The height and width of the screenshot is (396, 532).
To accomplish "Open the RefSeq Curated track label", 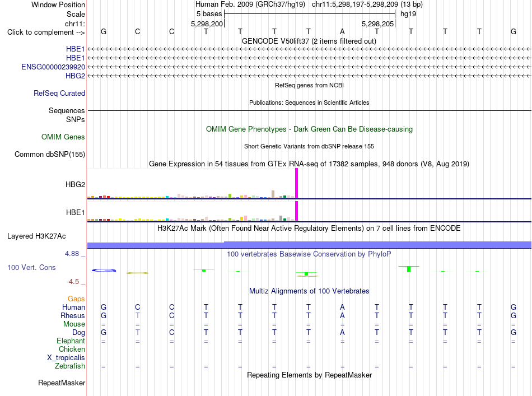I will click(x=59, y=93).
